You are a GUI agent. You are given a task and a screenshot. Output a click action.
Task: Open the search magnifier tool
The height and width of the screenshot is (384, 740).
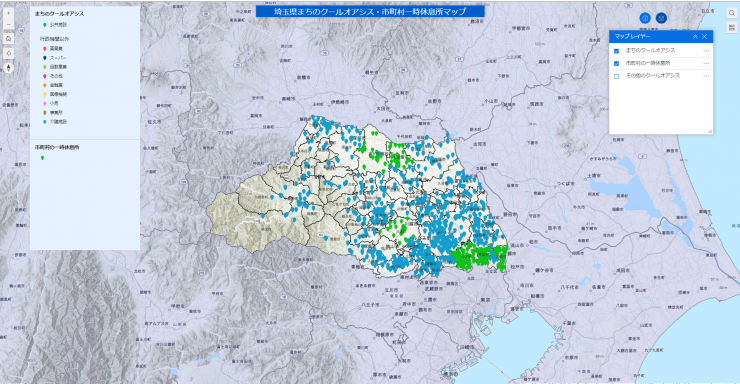732,13
